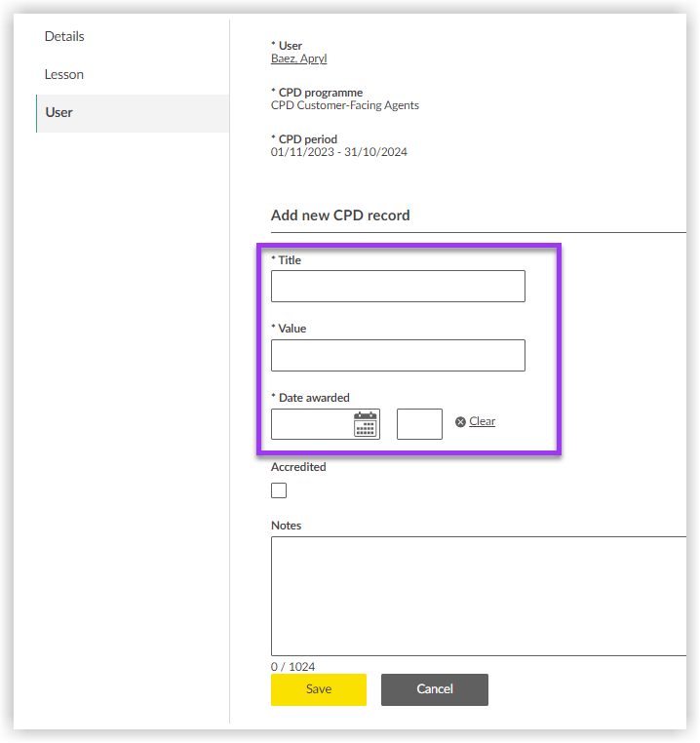Click the 0 / 1024 character counter
700x743 pixels.
click(x=292, y=667)
